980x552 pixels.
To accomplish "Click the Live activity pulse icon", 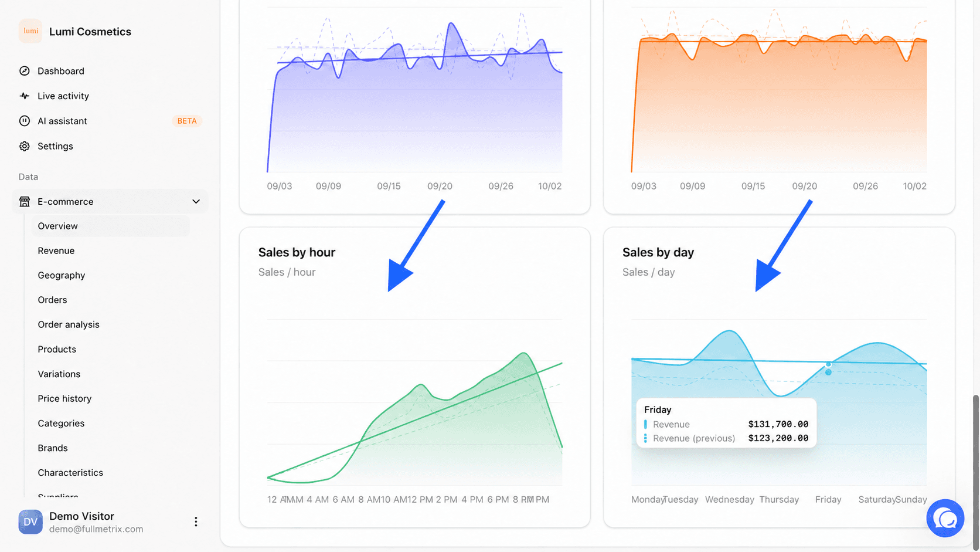I will tap(25, 96).
